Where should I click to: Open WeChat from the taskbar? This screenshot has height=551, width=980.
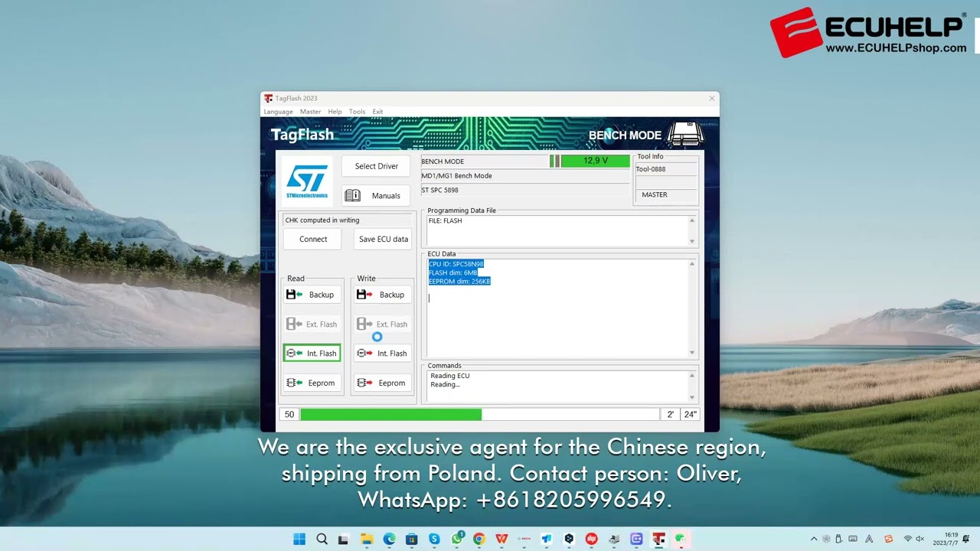coord(680,539)
